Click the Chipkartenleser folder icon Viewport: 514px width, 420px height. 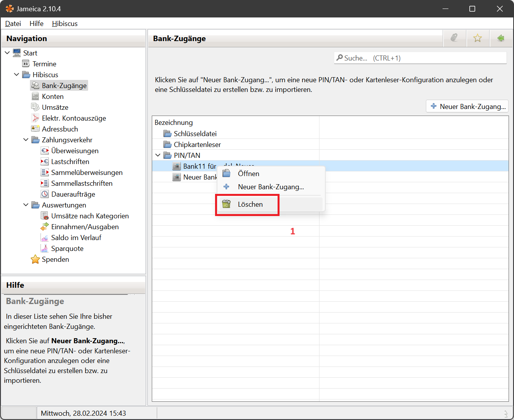coord(167,144)
